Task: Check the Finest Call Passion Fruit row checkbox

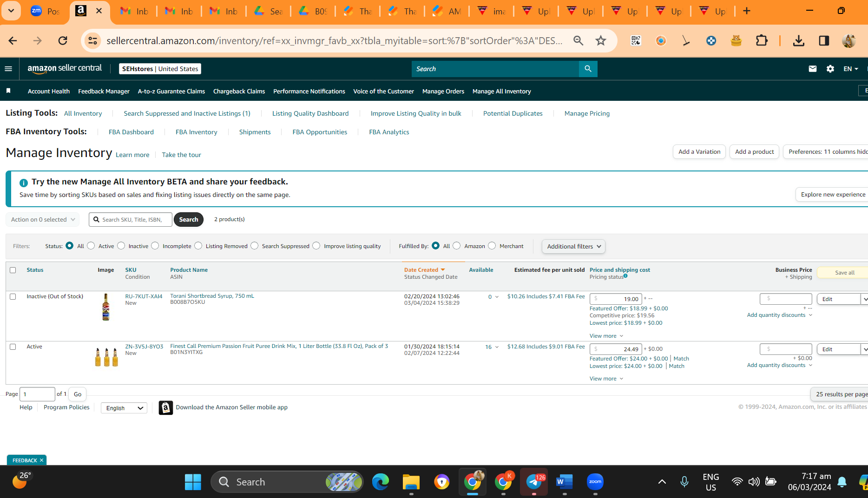Action: (x=13, y=347)
